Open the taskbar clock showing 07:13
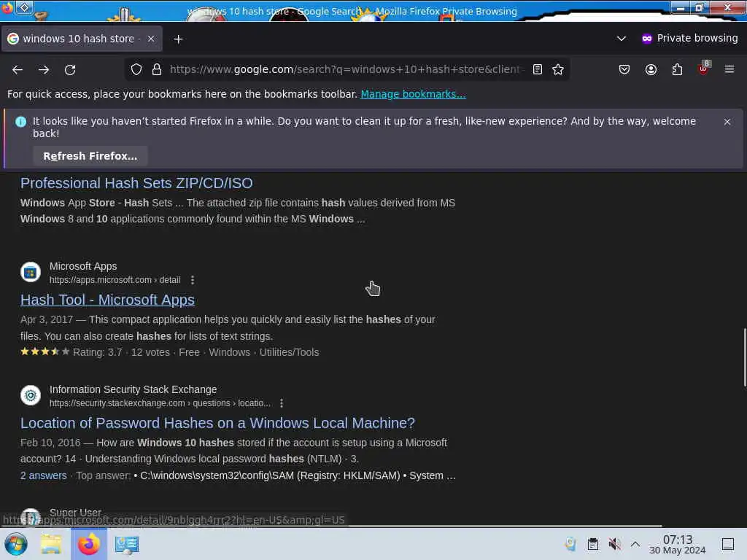 click(x=678, y=544)
